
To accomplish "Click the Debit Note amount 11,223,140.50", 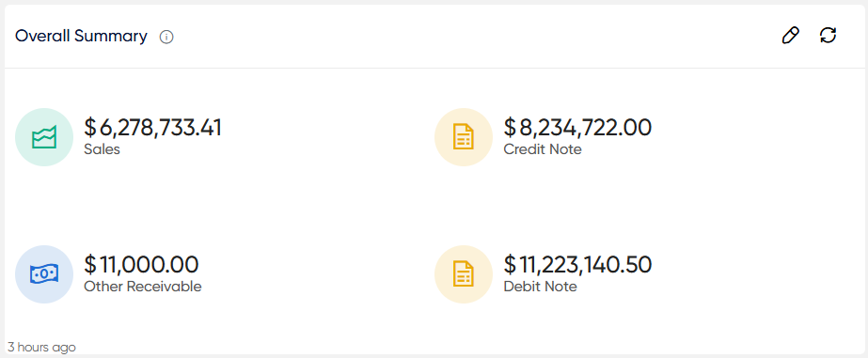I will pos(585,265).
